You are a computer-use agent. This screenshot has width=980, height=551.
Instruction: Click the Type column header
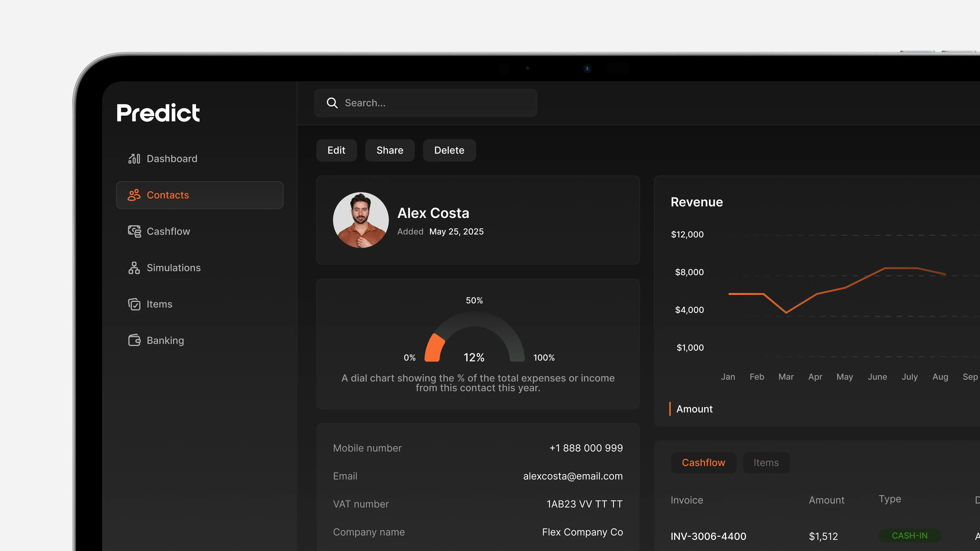point(890,499)
